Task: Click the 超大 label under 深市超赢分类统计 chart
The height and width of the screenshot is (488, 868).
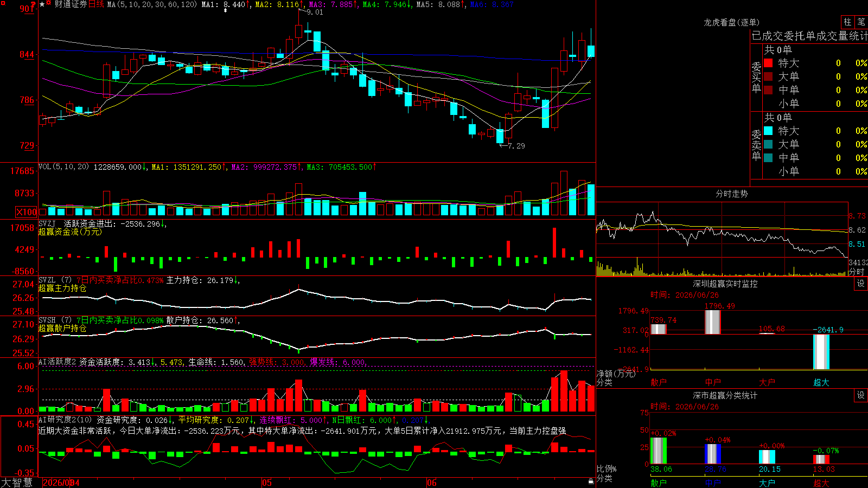Action: pyautogui.click(x=821, y=483)
